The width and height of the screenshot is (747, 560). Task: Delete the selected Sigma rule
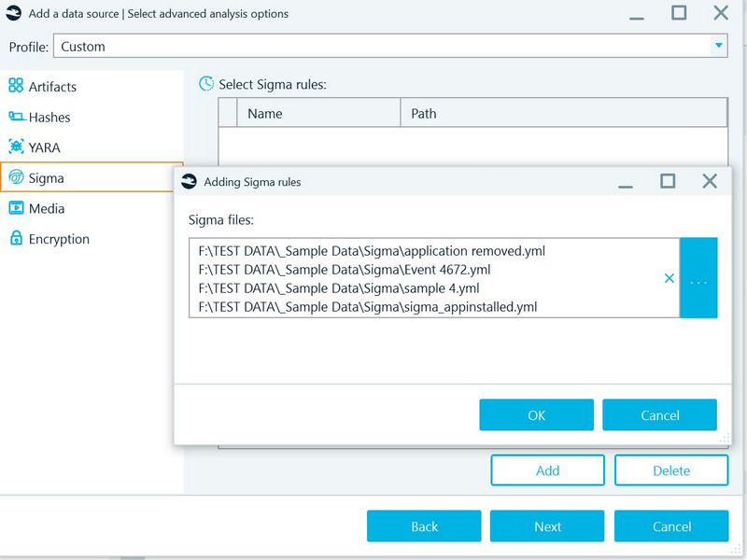670,469
